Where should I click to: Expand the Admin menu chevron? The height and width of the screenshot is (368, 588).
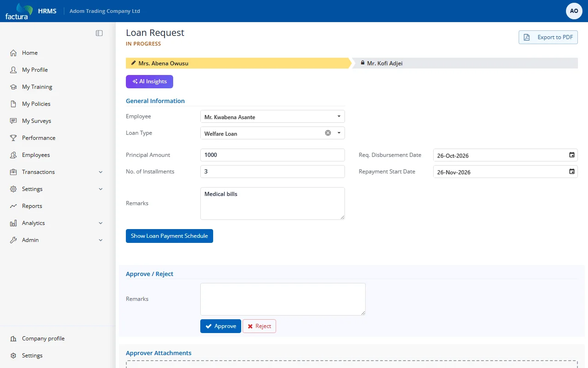101,240
